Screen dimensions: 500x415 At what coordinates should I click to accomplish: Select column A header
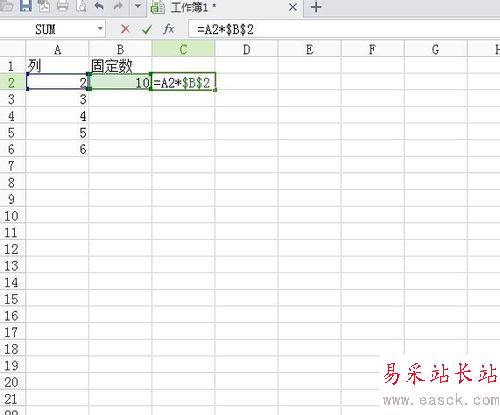tap(57, 50)
